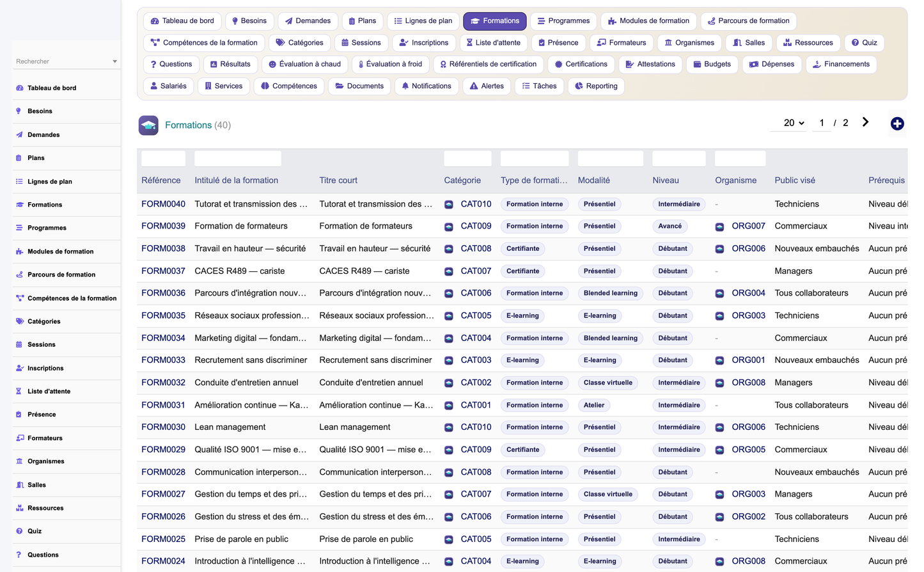Click the Présence icon in the sidebar

click(19, 415)
